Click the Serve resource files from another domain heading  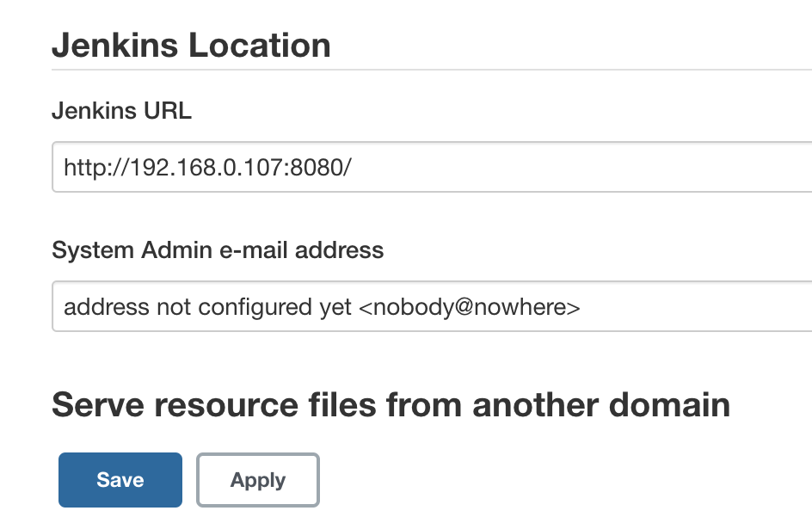(x=391, y=404)
